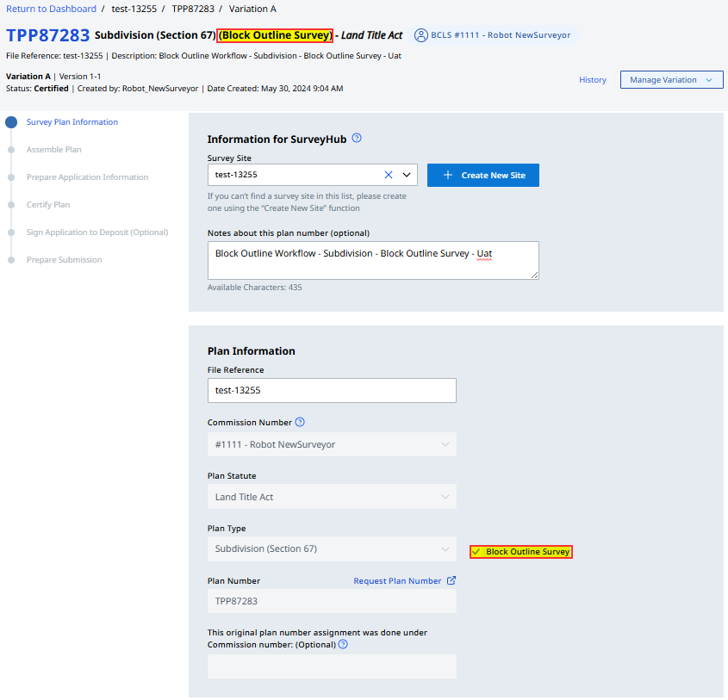This screenshot has width=728, height=700.
Task: Click the plan number notes text area
Action: click(x=372, y=260)
